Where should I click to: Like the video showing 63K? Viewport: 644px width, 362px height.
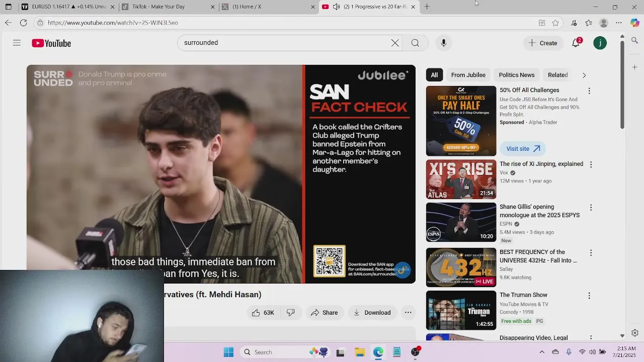pos(263,313)
